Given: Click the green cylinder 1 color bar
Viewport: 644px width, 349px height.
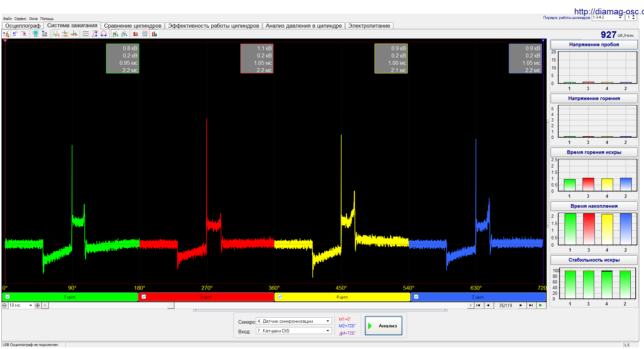Looking at the screenshot, I should click(x=70, y=297).
